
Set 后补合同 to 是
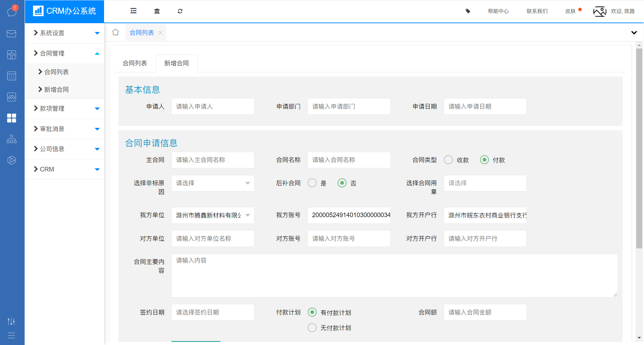coord(312,183)
